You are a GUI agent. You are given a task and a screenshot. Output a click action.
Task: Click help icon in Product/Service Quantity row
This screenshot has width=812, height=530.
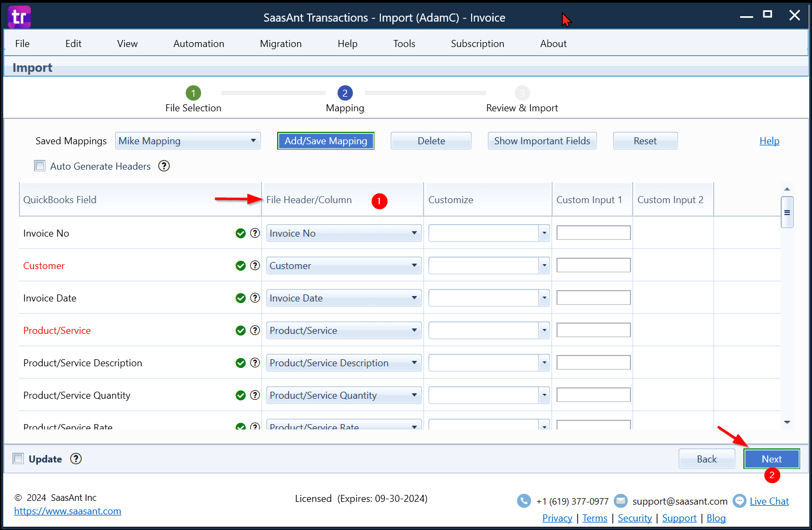255,395
